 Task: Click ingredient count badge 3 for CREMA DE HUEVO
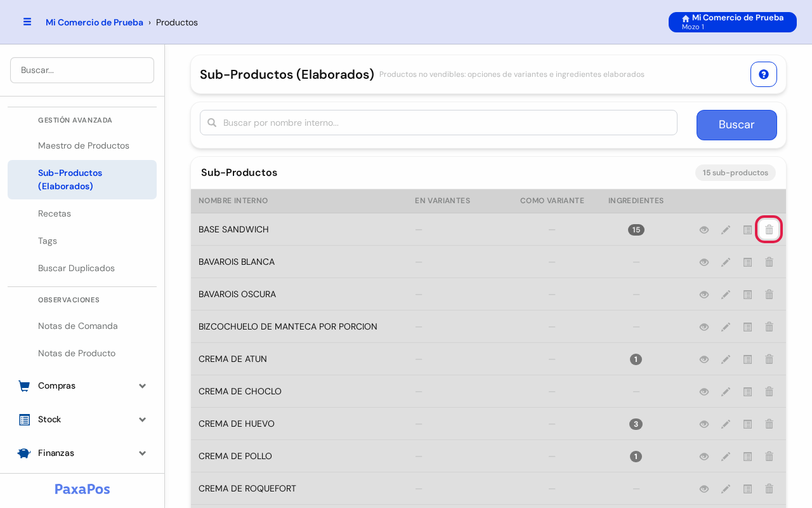pyautogui.click(x=636, y=424)
